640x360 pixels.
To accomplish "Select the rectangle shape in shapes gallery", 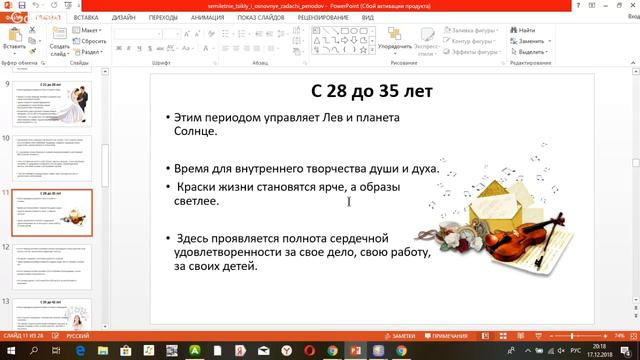I will (x=344, y=31).
